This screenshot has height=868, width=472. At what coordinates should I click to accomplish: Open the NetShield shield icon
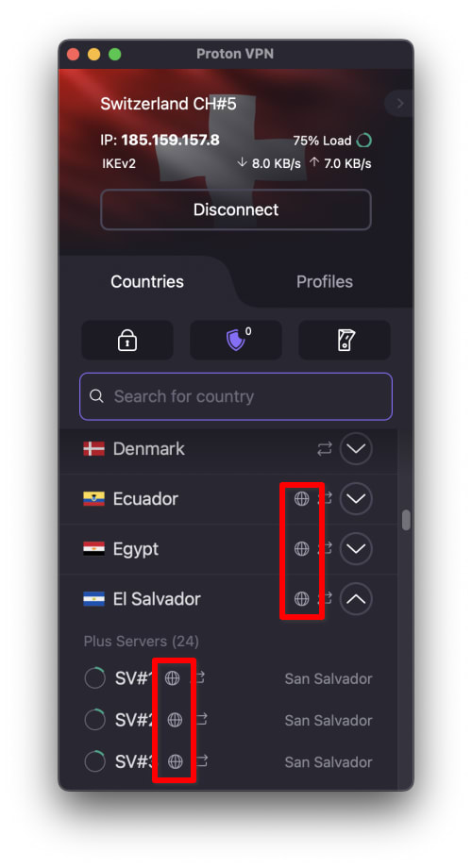(x=236, y=340)
